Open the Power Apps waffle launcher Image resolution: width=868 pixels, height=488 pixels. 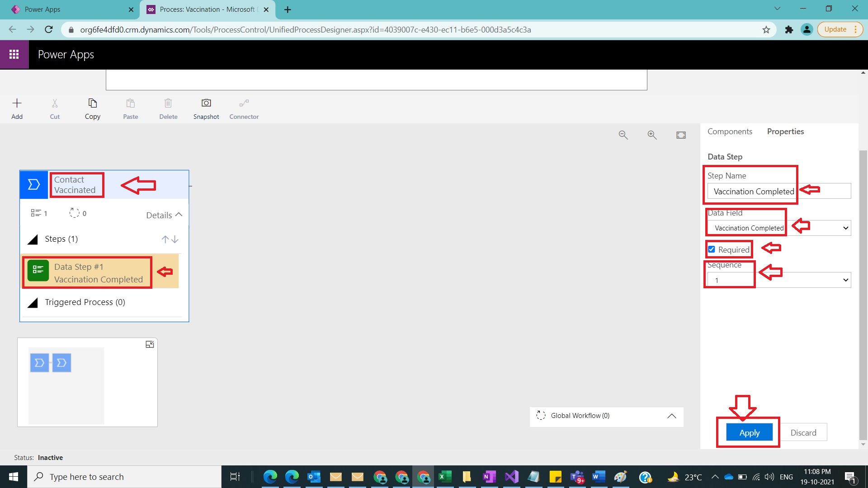(x=14, y=54)
